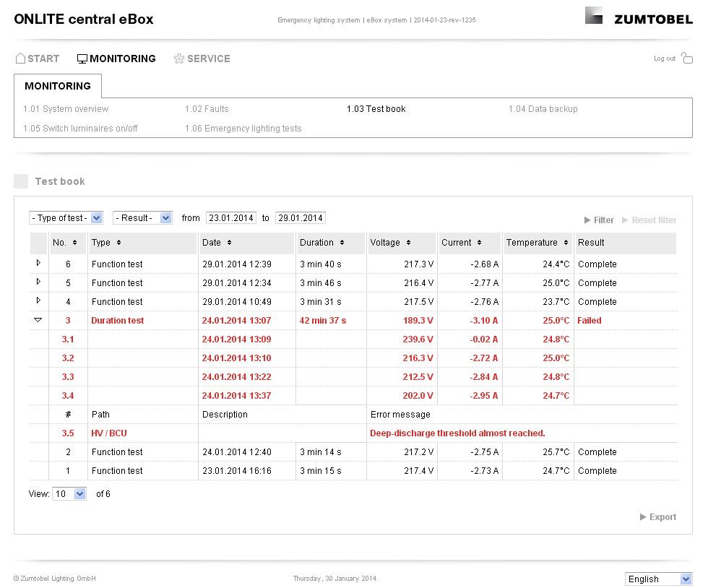Screen dimensions: 708x588
Task: Click voltage value 189.3 V
Action: pos(418,320)
